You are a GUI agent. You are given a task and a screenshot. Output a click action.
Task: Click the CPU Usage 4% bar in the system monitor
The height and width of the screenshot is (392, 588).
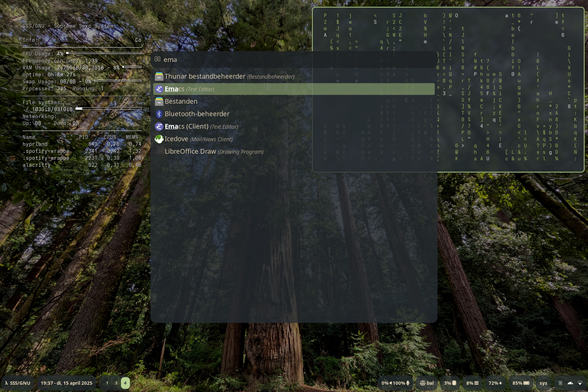pos(104,54)
